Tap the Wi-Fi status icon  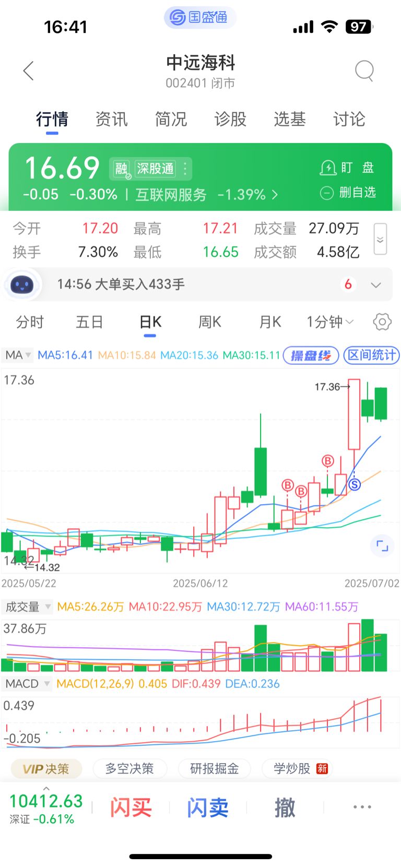click(329, 27)
